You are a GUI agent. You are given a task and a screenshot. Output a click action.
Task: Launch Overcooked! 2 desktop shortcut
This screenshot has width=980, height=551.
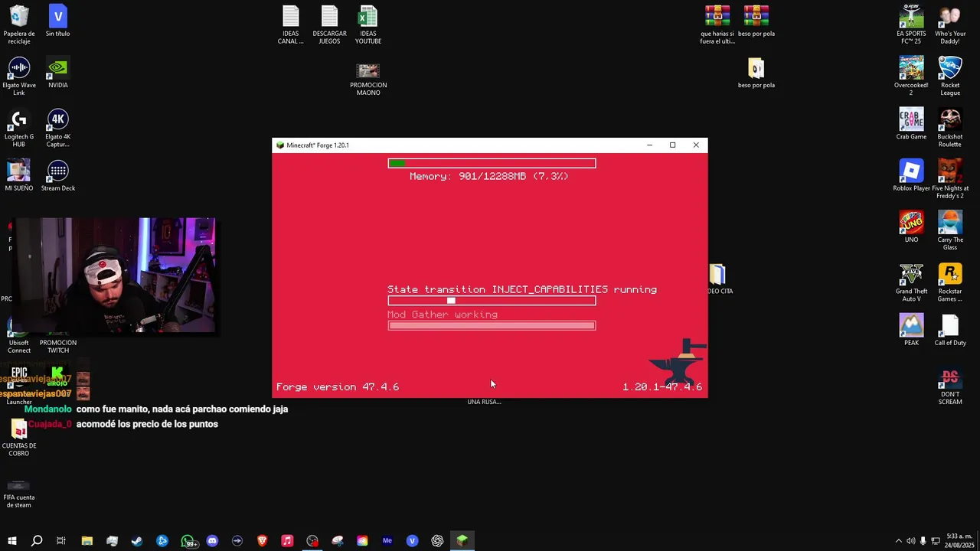(911, 76)
